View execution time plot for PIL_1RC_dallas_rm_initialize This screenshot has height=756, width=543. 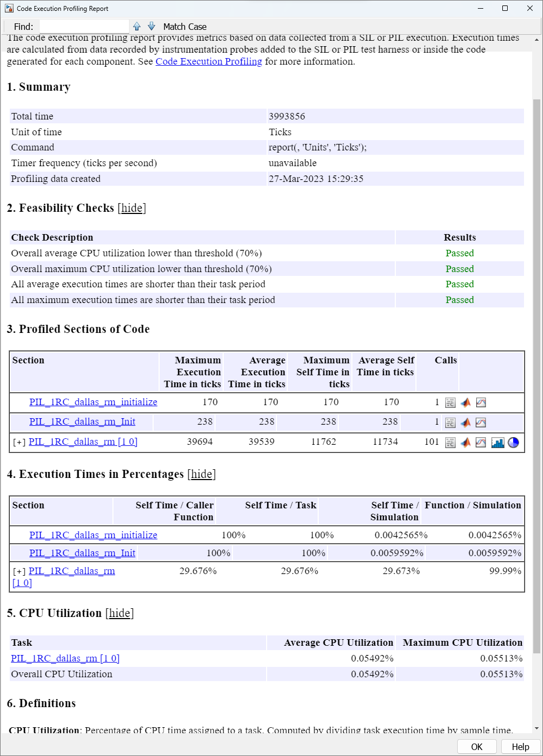[x=481, y=402]
